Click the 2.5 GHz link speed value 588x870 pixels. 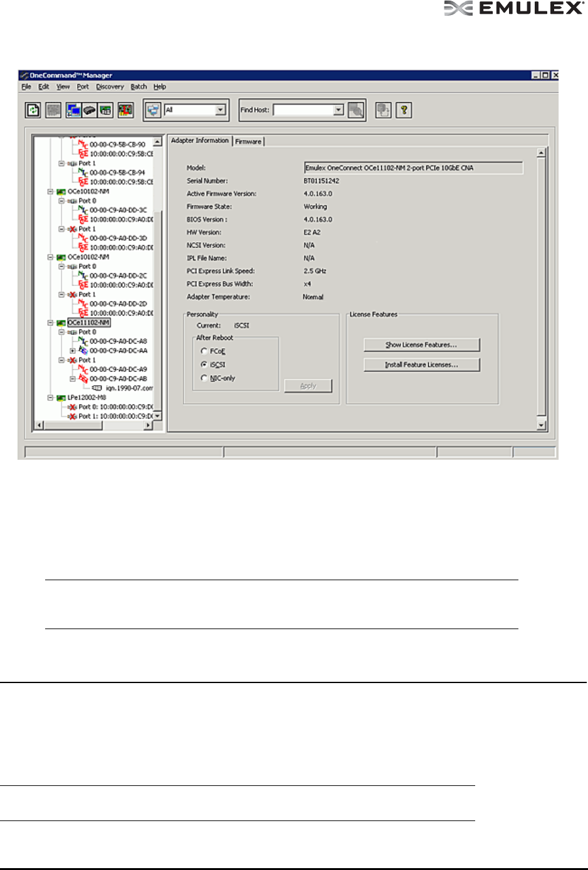tap(315, 271)
